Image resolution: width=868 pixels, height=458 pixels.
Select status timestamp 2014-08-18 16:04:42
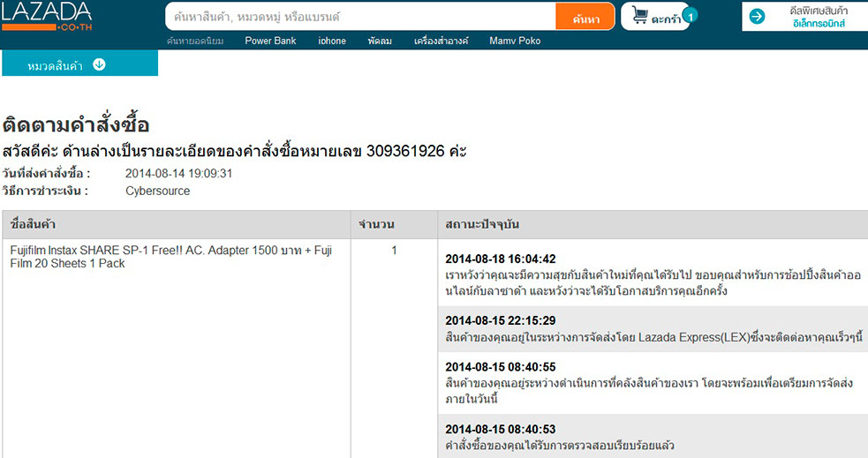(x=501, y=259)
